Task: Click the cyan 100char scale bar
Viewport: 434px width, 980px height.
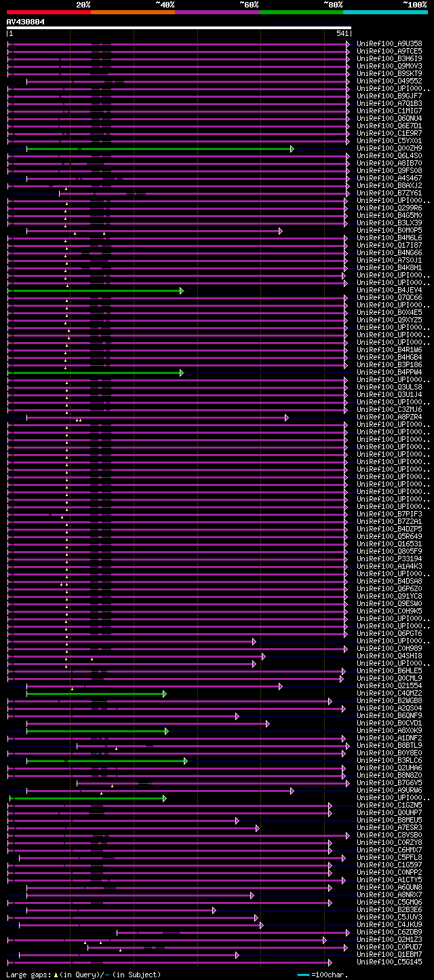Action: click(303, 975)
